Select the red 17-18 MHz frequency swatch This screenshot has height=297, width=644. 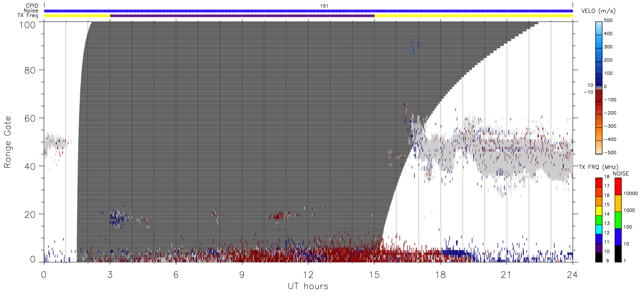click(x=598, y=183)
